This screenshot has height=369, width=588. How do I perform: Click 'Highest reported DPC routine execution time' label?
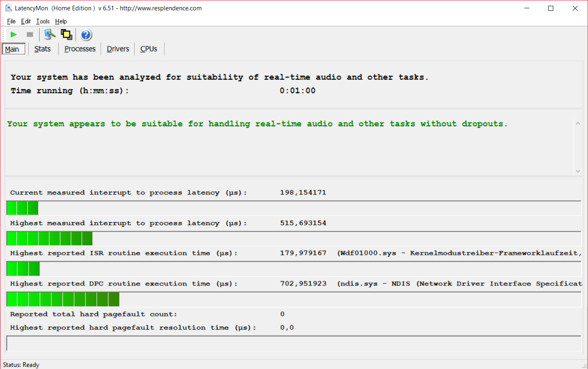point(124,284)
